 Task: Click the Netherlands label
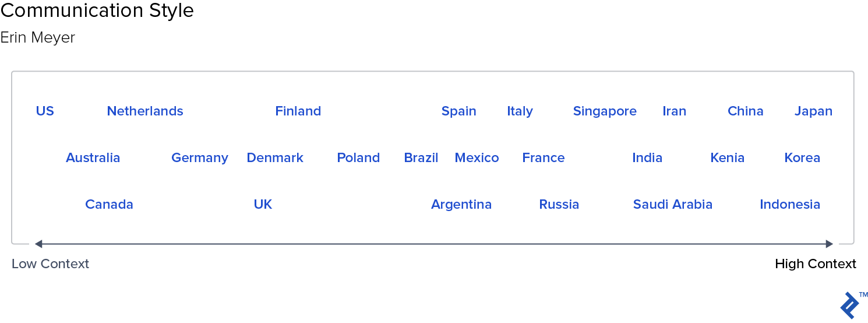tap(145, 111)
